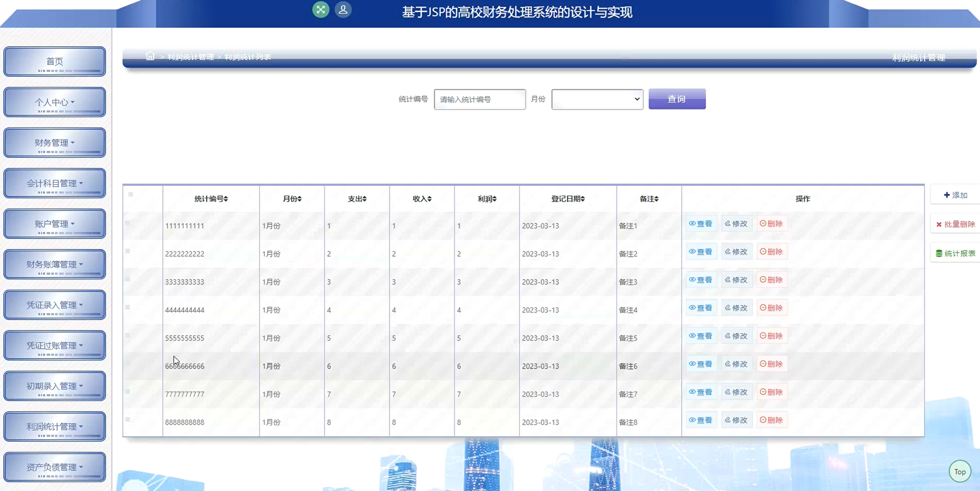This screenshot has width=980, height=491.
Task: Click the home icon in breadcrumb
Action: (150, 56)
